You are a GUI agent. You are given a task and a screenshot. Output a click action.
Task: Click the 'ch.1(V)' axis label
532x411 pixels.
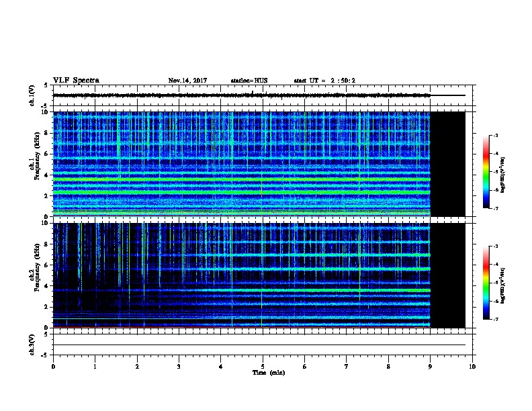click(32, 95)
